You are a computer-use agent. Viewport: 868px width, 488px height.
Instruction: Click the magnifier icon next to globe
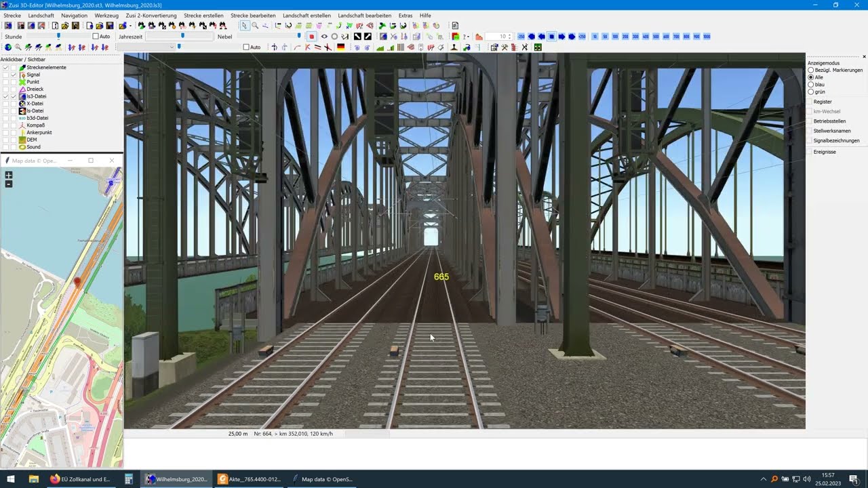(x=18, y=47)
